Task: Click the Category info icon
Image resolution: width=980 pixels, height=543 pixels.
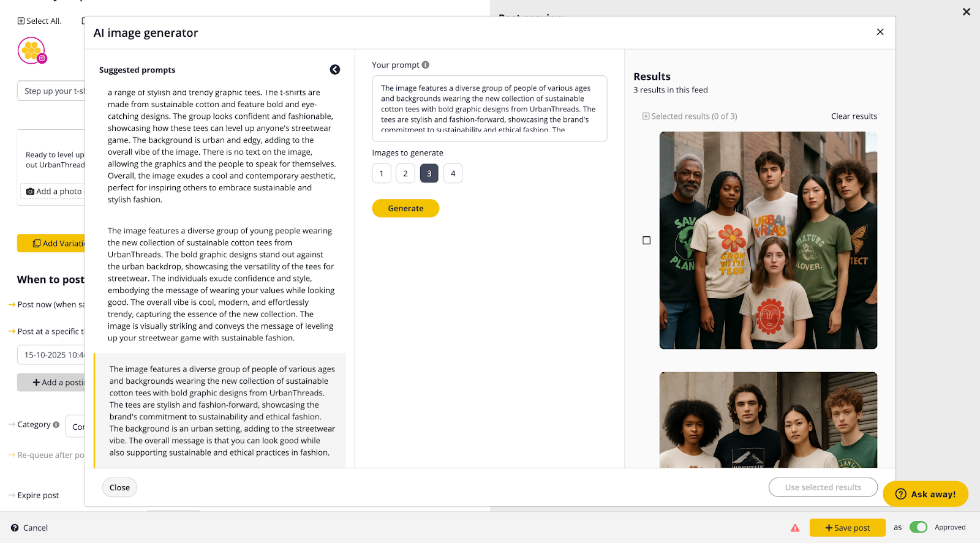Action: click(x=56, y=424)
